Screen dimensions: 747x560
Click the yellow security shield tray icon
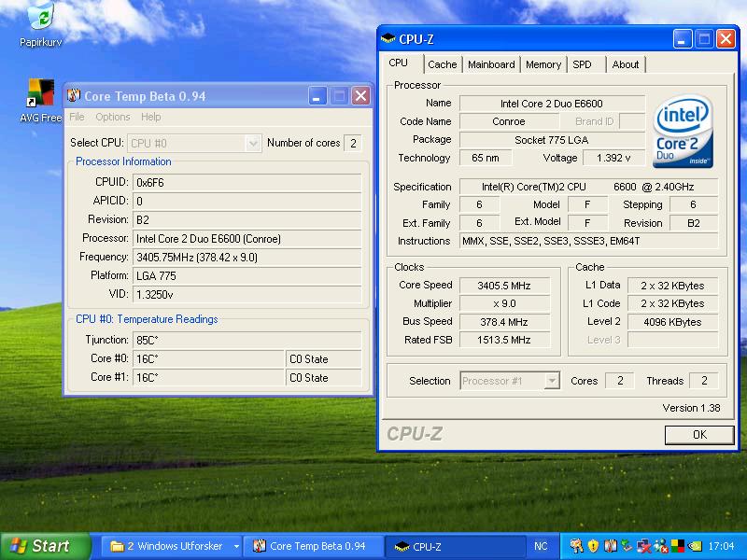coord(593,546)
